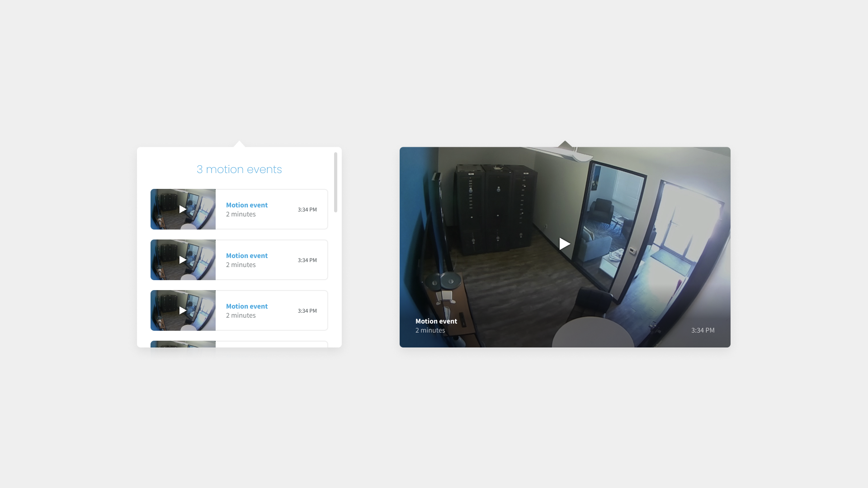Click the 3:34 PM timestamp on large video
The image size is (868, 488).
coord(703,330)
